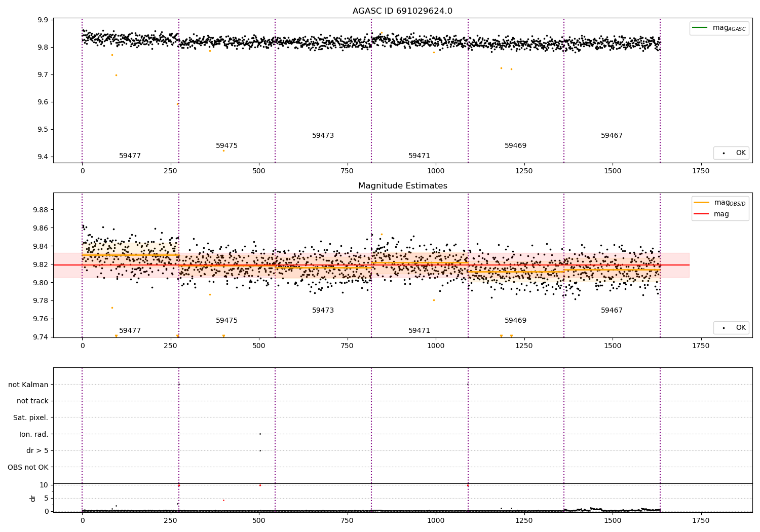Click the 10 y-axis tick in dr plot
The width and height of the screenshot is (760, 532).
[x=44, y=485]
